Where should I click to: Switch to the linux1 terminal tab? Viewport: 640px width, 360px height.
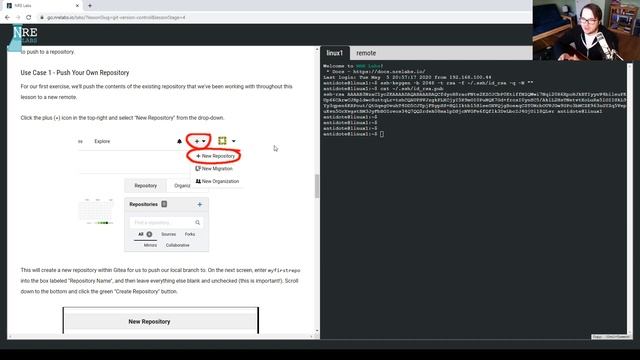(335, 53)
